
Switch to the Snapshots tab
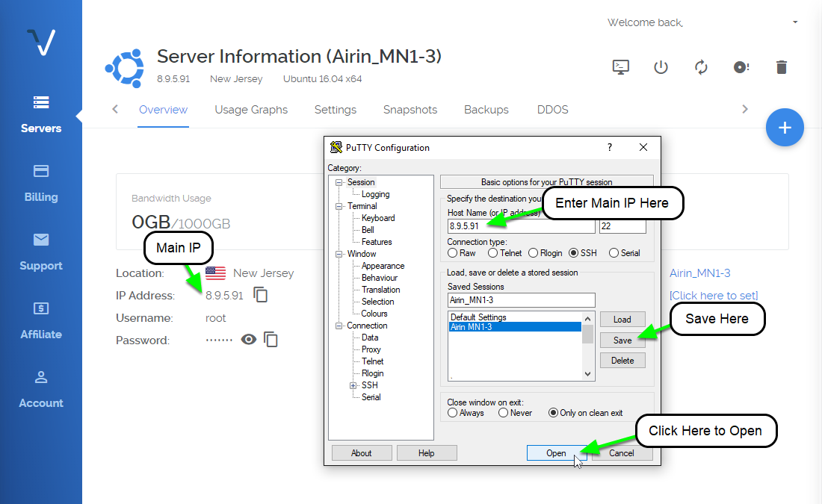pyautogui.click(x=410, y=110)
